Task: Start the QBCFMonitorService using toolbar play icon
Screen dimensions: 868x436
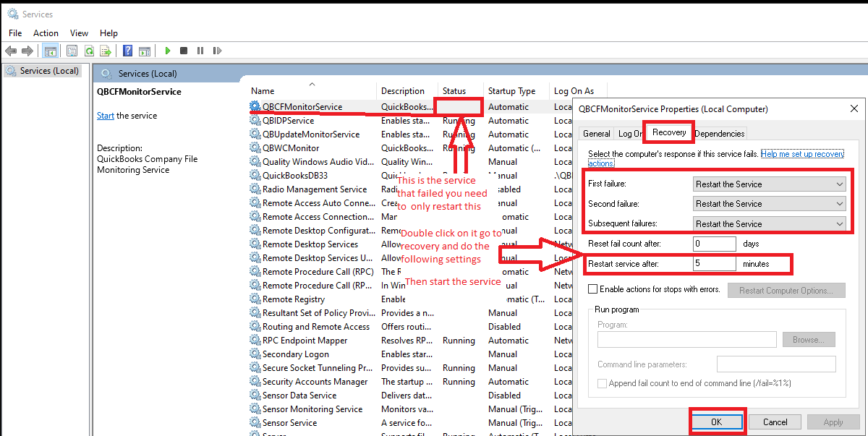Action: 167,51
